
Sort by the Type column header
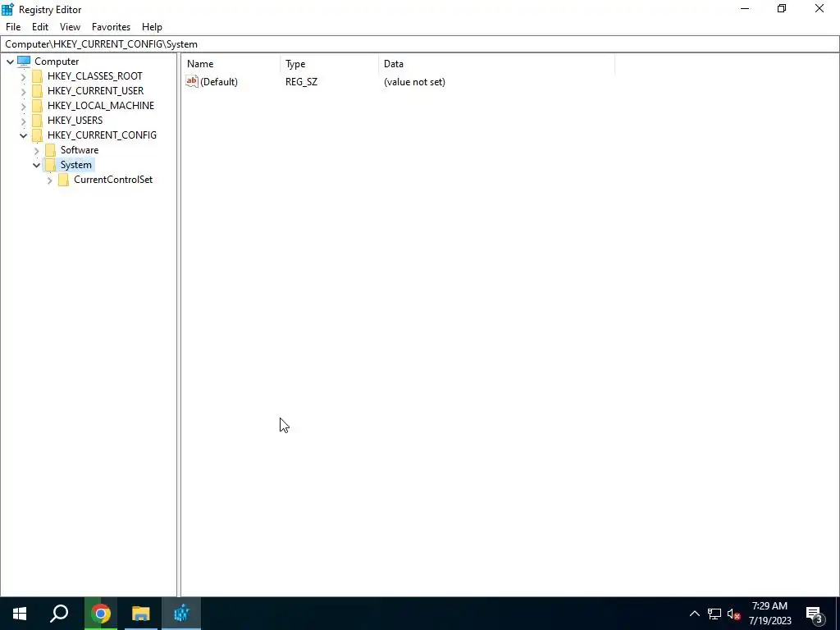(x=330, y=64)
